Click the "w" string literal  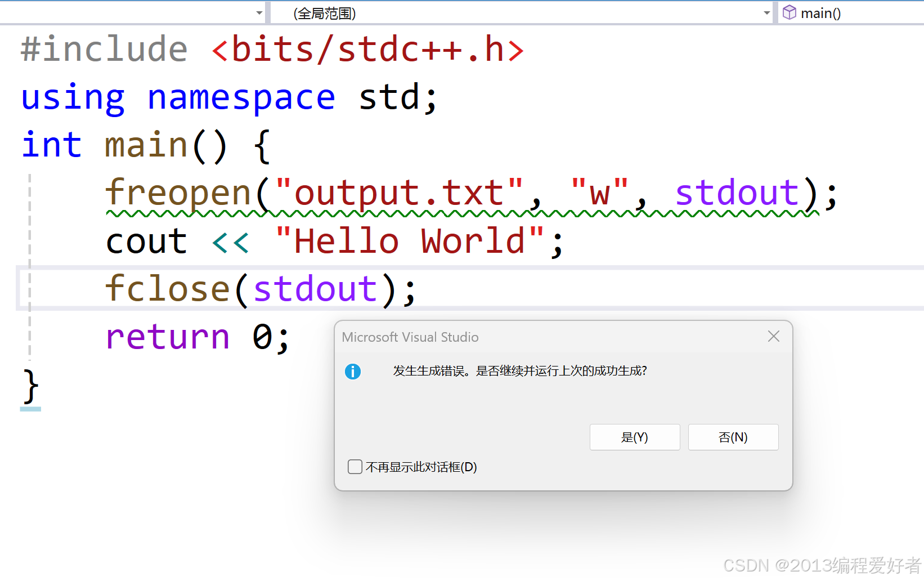[x=599, y=193]
